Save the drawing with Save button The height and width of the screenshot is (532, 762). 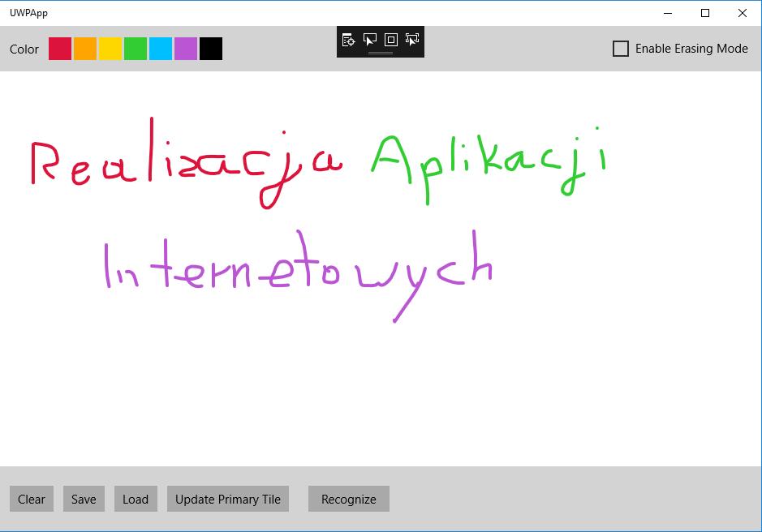[x=84, y=499]
